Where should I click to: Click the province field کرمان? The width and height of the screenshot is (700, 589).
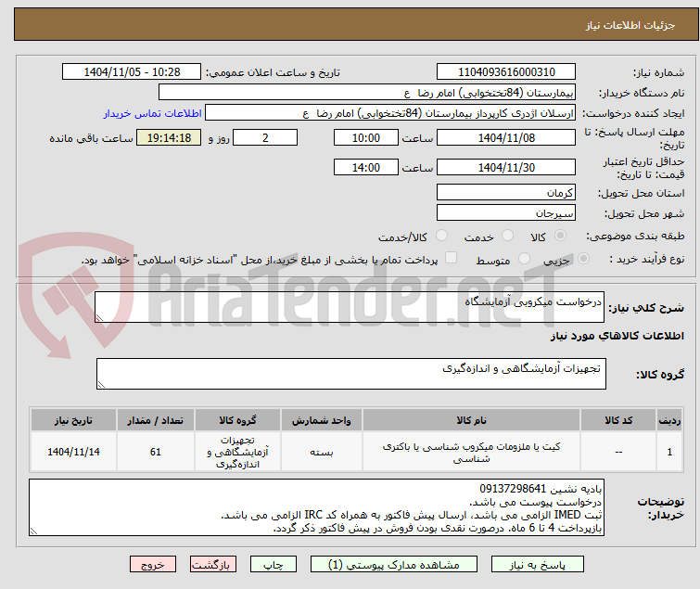tap(506, 192)
